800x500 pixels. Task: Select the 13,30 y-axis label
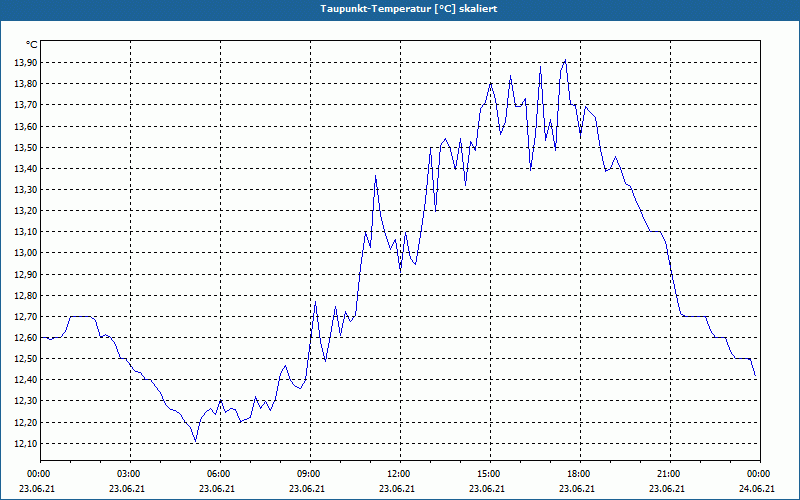tap(26, 190)
